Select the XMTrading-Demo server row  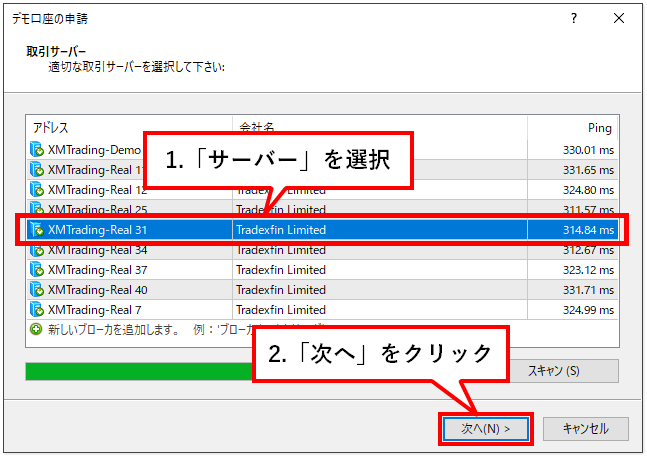322,150
